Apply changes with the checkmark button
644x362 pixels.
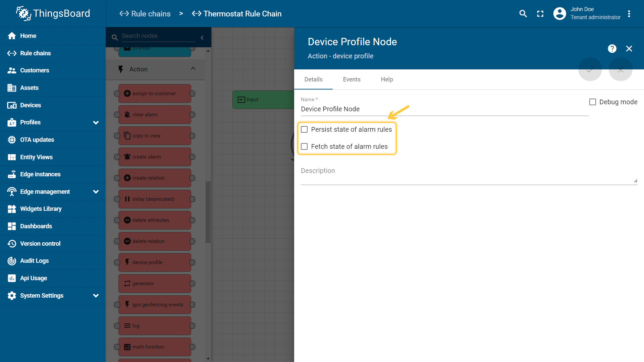pos(590,69)
